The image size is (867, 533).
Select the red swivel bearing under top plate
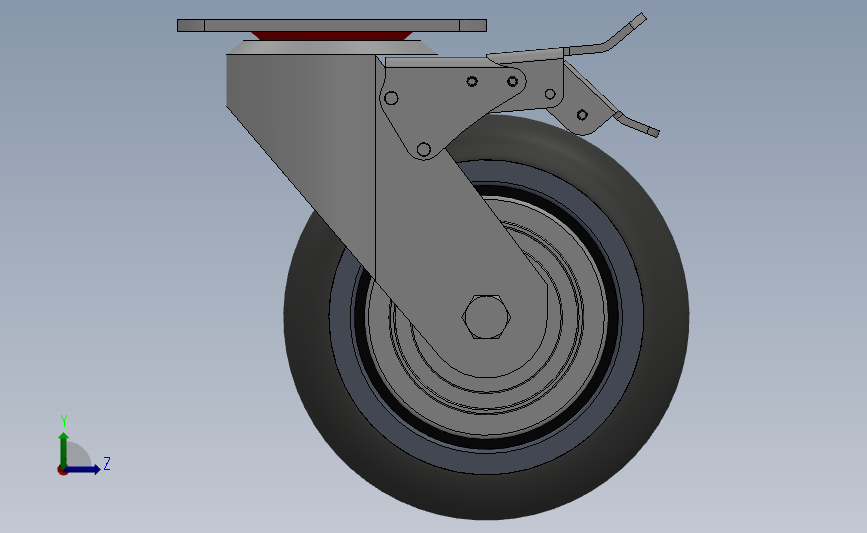pos(332,36)
